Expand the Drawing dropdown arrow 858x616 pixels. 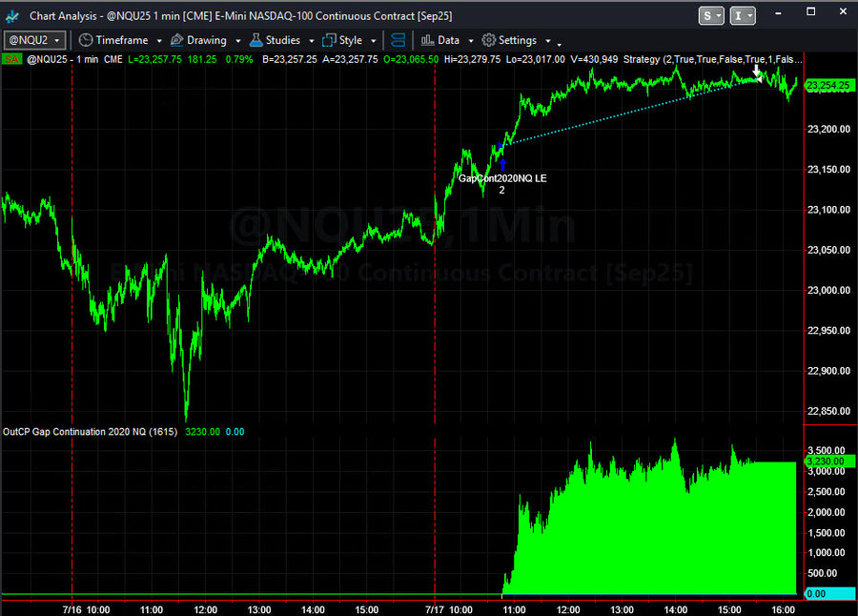coord(238,41)
